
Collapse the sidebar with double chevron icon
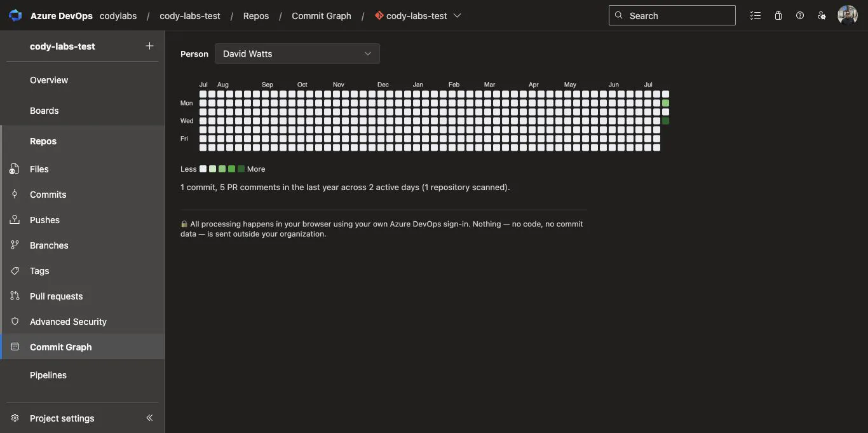point(149,418)
